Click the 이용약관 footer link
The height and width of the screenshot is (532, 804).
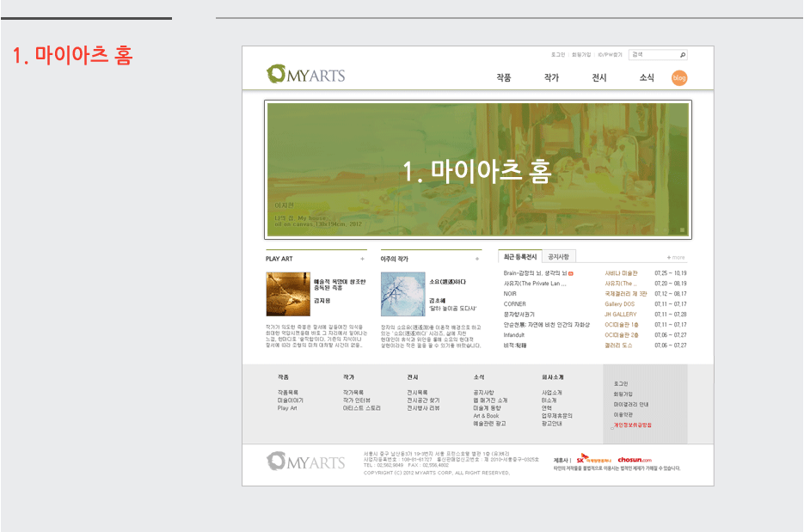pyautogui.click(x=623, y=414)
